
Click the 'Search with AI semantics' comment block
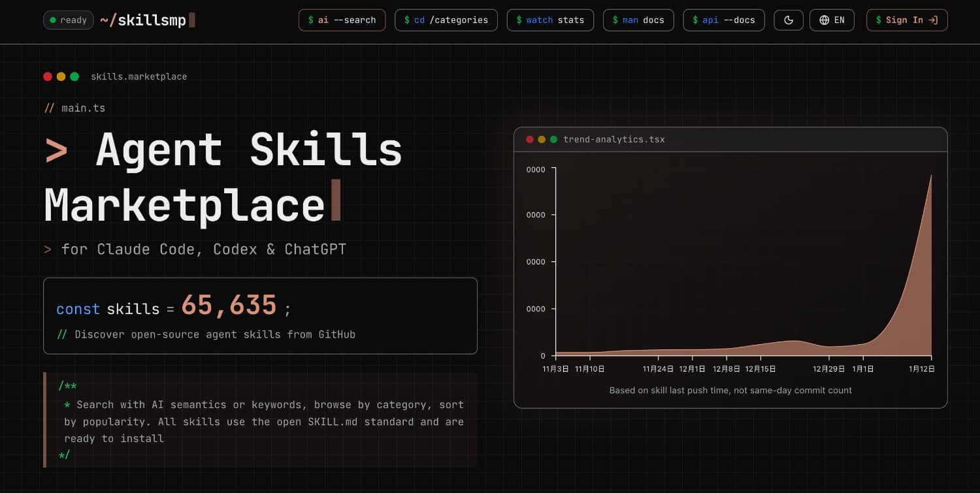260,421
